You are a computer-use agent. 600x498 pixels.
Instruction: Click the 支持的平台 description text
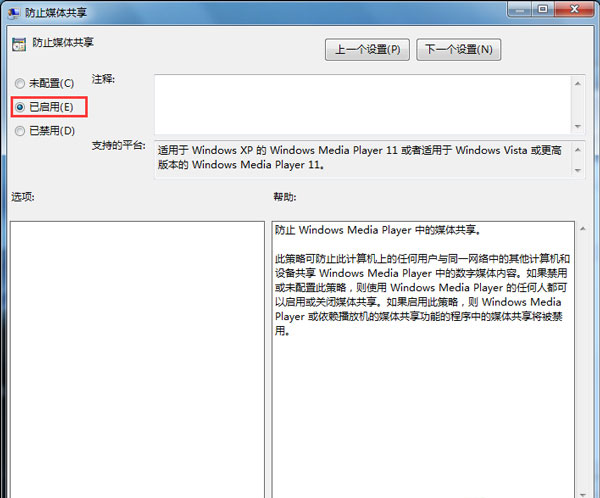[360, 157]
